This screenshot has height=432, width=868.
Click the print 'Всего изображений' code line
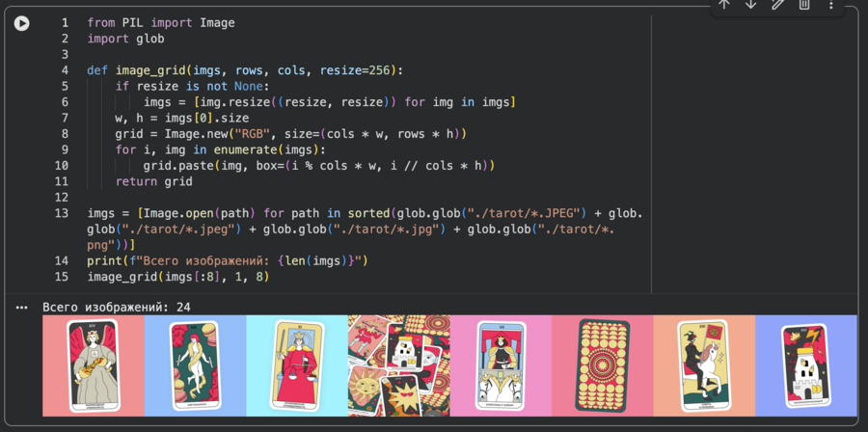coord(228,260)
